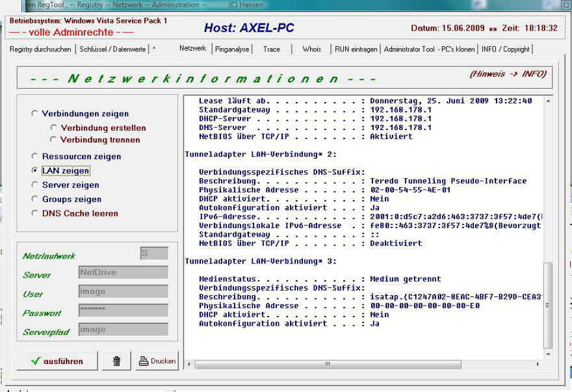This screenshot has height=392, width=572.
Task: Open the RUN eintragen tab
Action: (x=356, y=49)
